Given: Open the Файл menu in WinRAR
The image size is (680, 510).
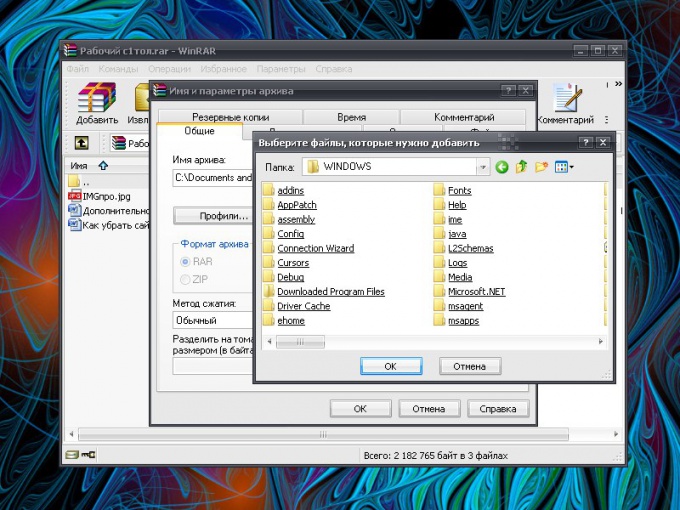Looking at the screenshot, I should pyautogui.click(x=78, y=69).
